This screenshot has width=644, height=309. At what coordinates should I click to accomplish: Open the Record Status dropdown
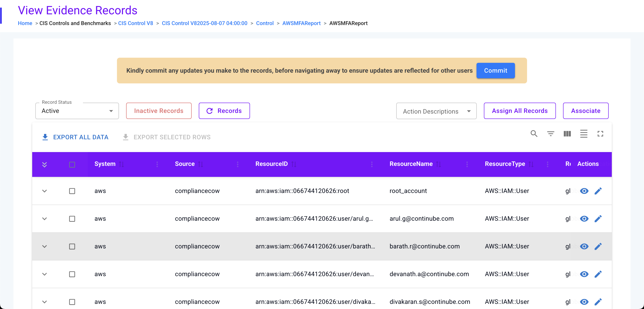pos(77,111)
